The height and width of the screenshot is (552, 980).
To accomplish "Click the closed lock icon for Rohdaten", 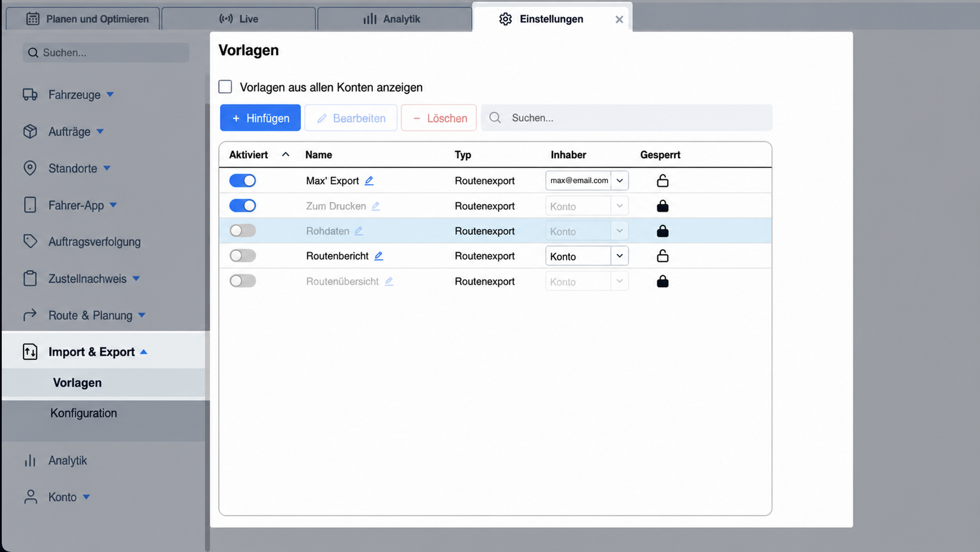I will [662, 231].
